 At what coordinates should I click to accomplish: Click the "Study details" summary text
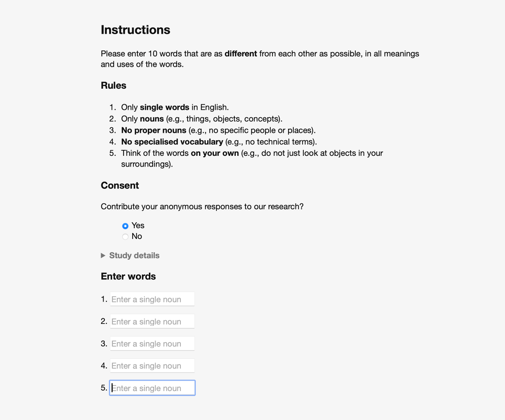pyautogui.click(x=134, y=256)
